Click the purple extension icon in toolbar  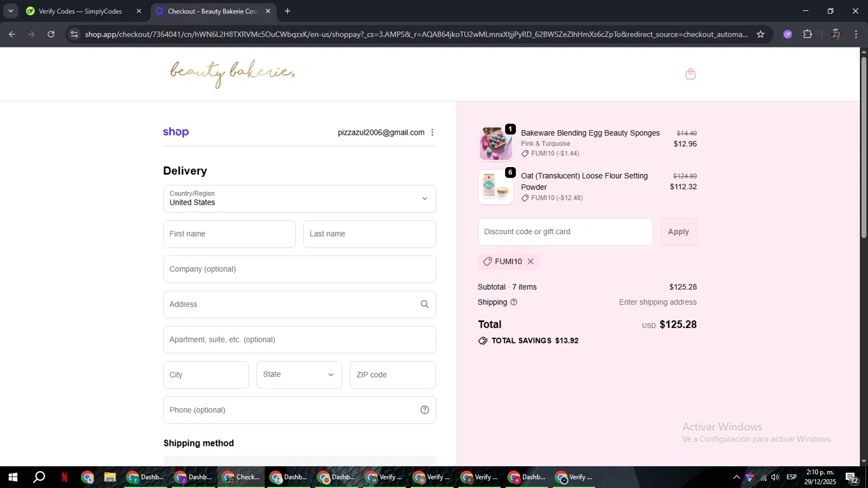pyautogui.click(x=788, y=34)
